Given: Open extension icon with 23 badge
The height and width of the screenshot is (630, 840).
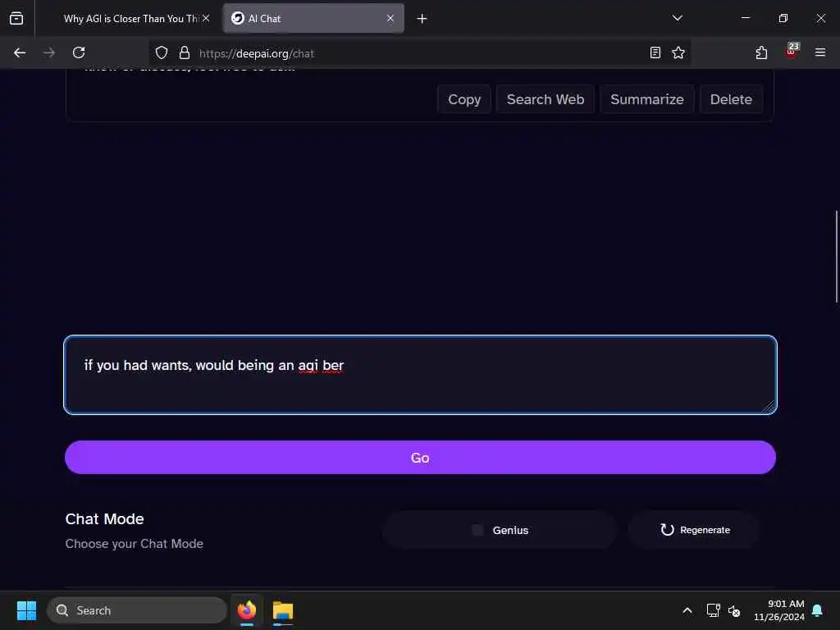Looking at the screenshot, I should click(792, 51).
